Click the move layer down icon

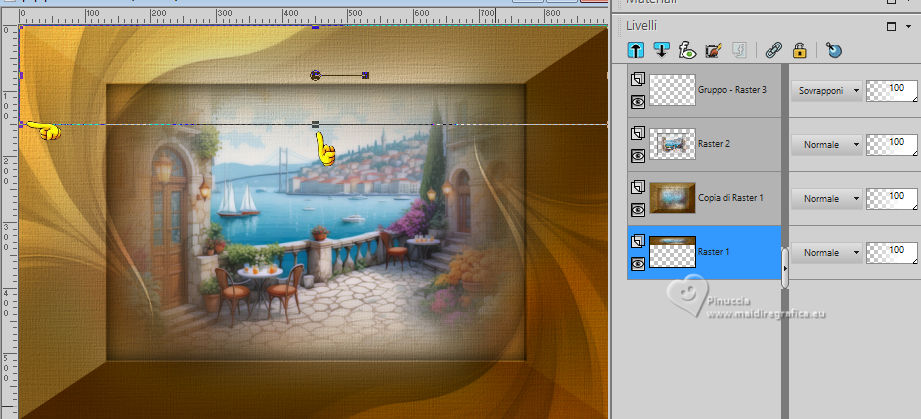pos(661,50)
